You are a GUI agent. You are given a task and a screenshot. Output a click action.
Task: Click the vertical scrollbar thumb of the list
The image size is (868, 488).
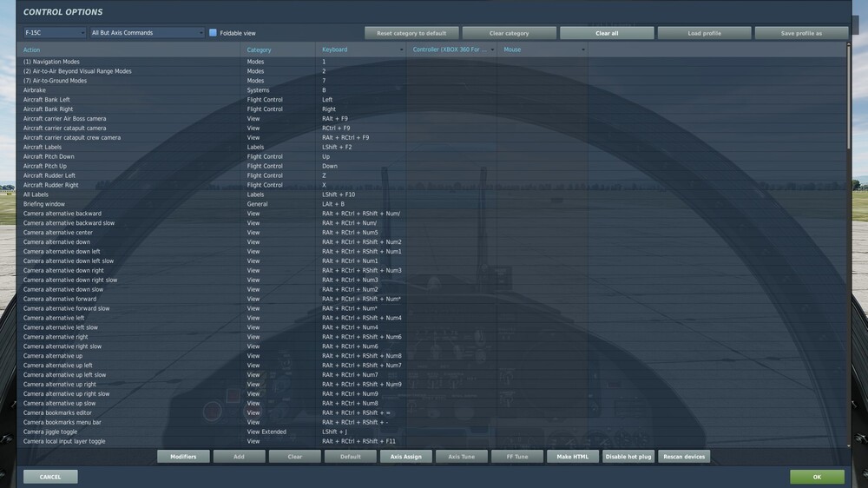click(x=849, y=97)
